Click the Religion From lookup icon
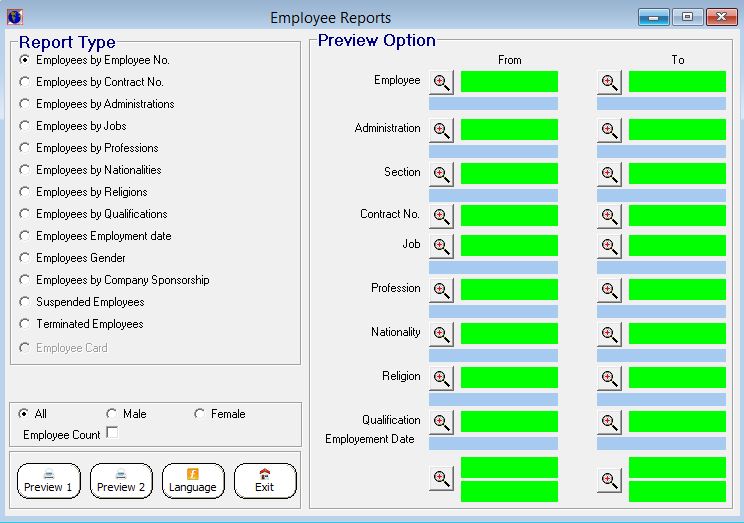Screen dimensions: 744x523 [x=441, y=378]
